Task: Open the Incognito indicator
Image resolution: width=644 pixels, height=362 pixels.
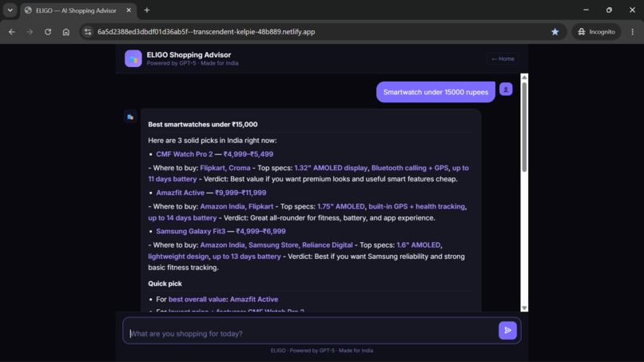Action: coord(596,32)
